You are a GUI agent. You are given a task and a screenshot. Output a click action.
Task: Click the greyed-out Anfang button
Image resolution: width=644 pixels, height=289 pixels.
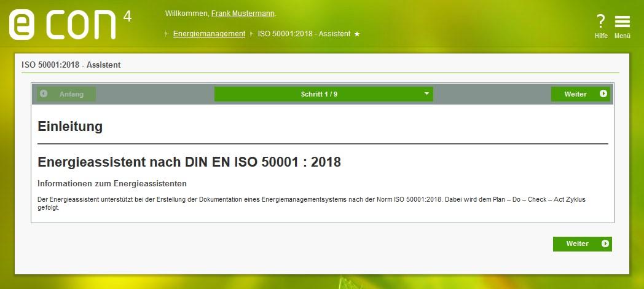pyautogui.click(x=66, y=94)
